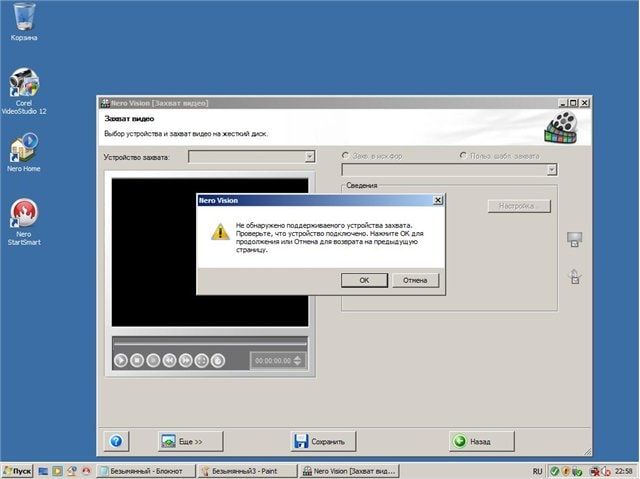Close the Nero Vision warning dialog
The width and height of the screenshot is (640, 479).
point(438,200)
